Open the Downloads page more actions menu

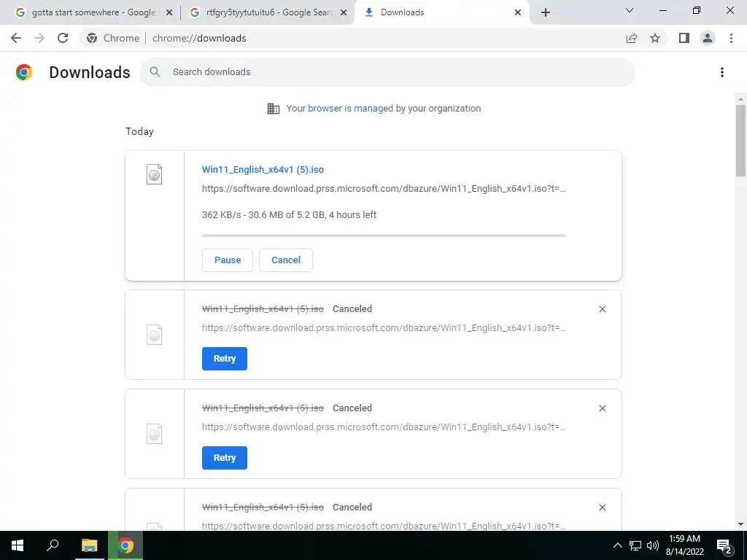pyautogui.click(x=722, y=72)
